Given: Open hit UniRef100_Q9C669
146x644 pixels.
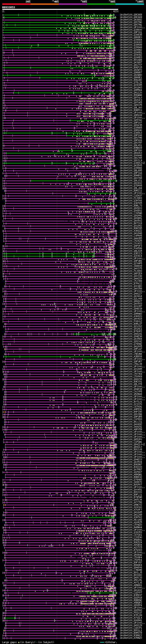Looking at the screenshot, I should (131, 17).
